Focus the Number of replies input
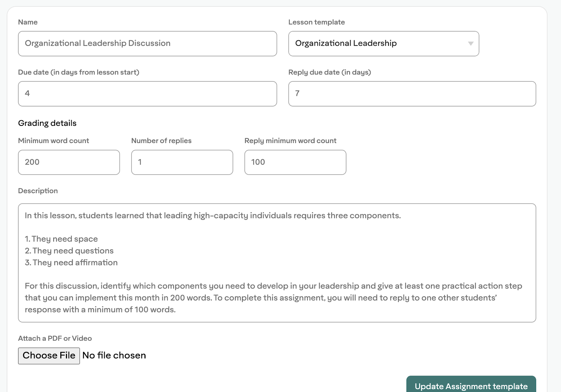This screenshot has width=561, height=392. coord(182,162)
